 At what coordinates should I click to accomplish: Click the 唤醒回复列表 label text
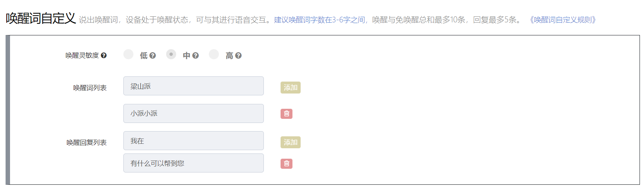pyautogui.click(x=87, y=143)
